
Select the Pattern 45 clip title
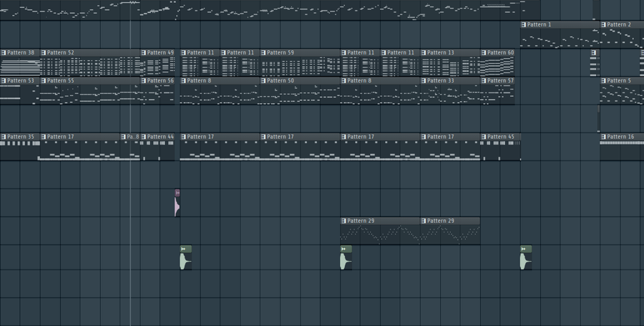[501, 136]
